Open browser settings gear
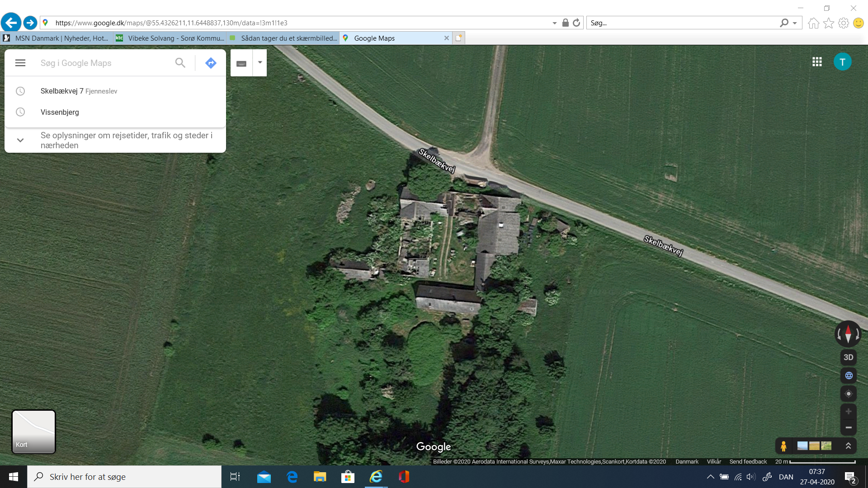 click(843, 23)
